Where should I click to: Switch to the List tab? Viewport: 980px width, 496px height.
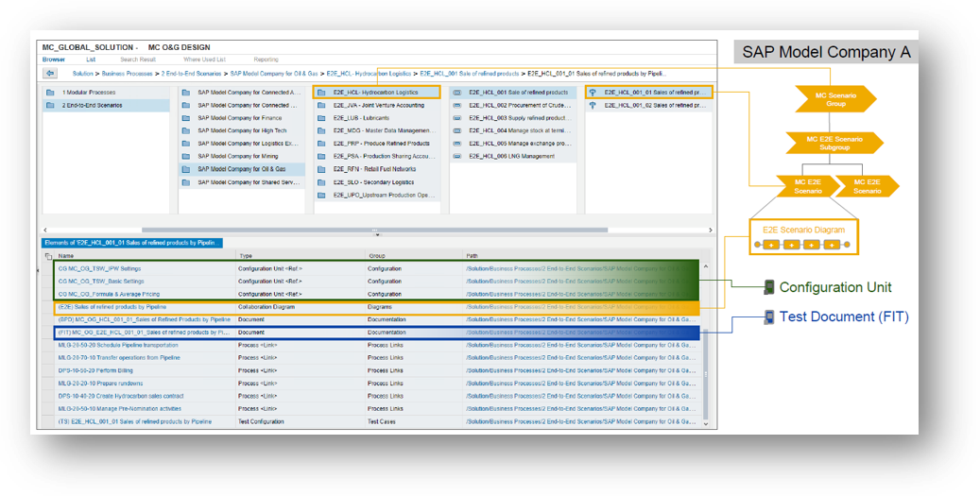pos(91,59)
